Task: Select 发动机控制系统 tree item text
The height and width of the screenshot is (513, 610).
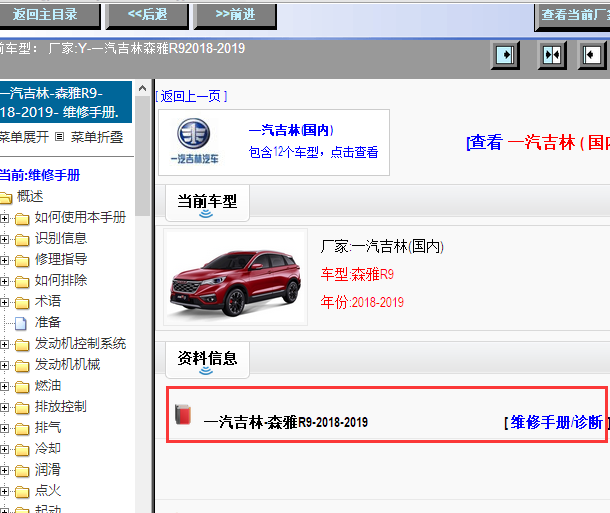Action: [x=80, y=343]
